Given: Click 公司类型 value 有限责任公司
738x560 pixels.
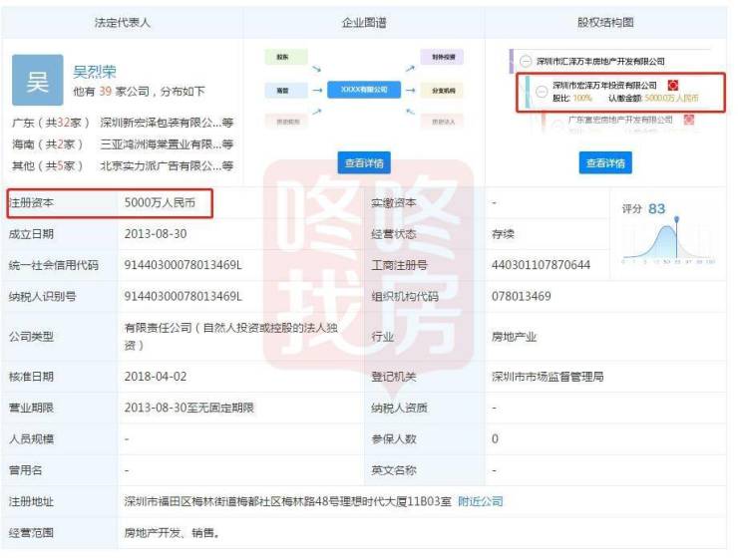Looking at the screenshot, I should (231, 337).
